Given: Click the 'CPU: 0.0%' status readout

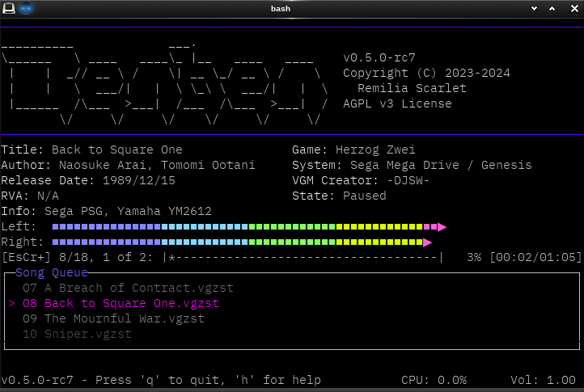Looking at the screenshot, I should coord(434,380).
